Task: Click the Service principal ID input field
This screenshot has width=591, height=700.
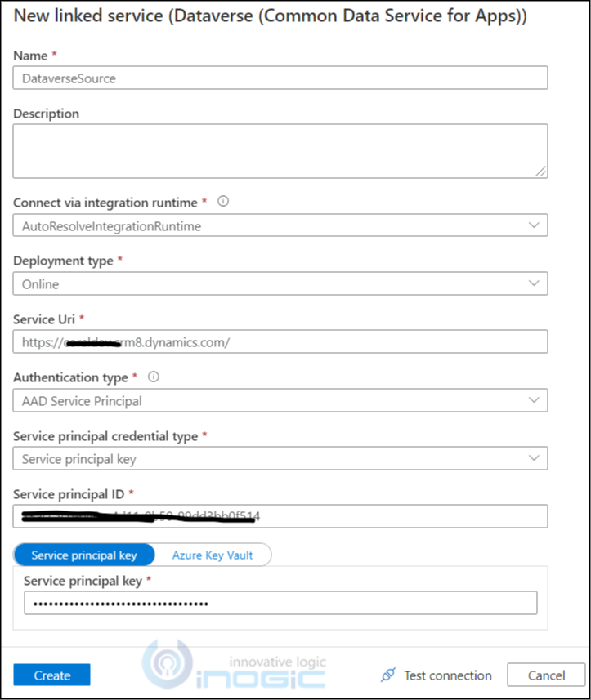Action: coord(280,516)
